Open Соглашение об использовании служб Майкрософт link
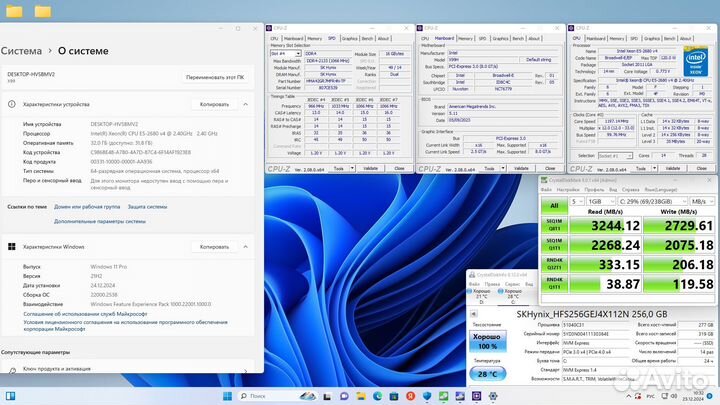Screen dimensions: 720x405 point(85,314)
